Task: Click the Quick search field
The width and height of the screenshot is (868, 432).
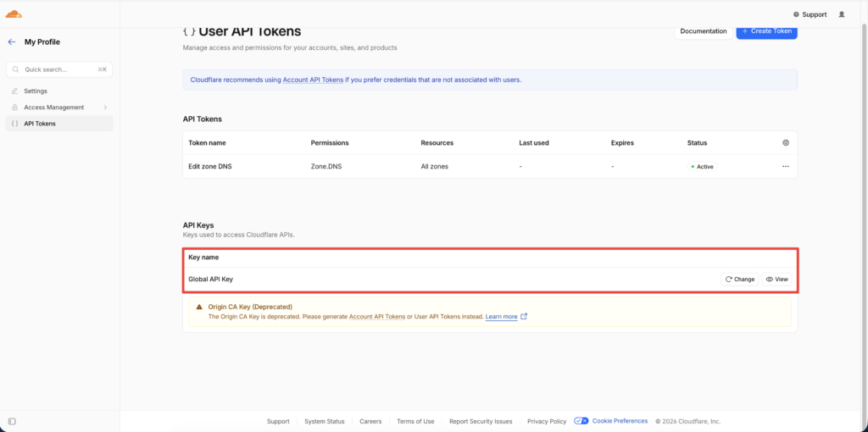Action: pos(59,69)
